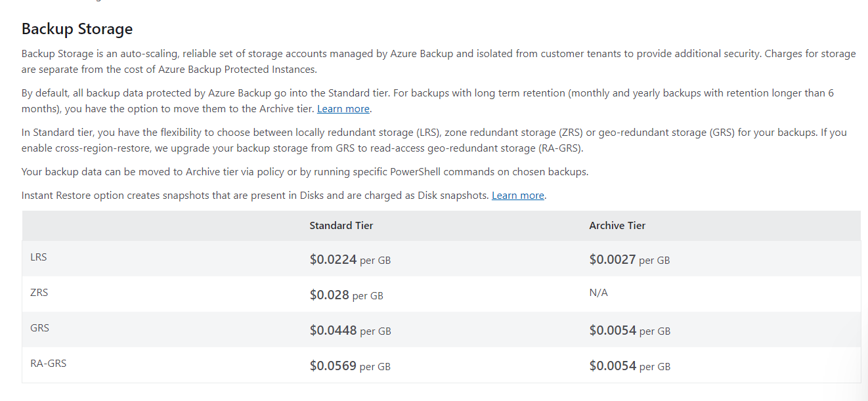Viewport: 868px width, 401px height.
Task: Select the $0.0448 per GB price
Action: click(x=351, y=331)
